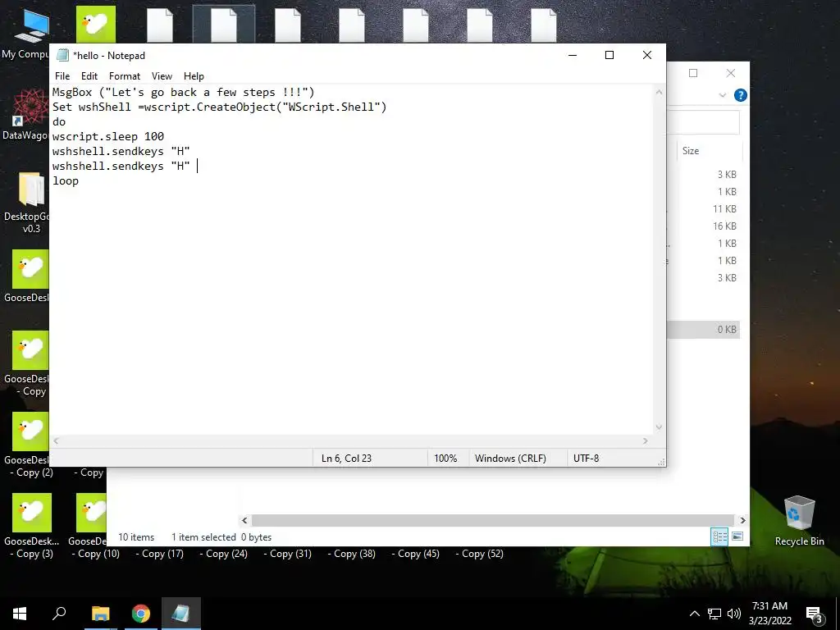Select the 0 KB file row in Explorer
Screen dimensions: 840x630
click(x=703, y=330)
